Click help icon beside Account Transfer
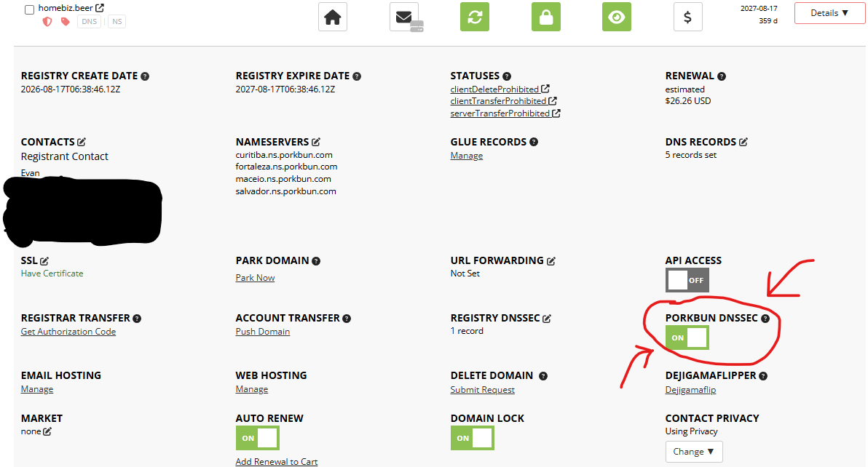 [x=347, y=319]
